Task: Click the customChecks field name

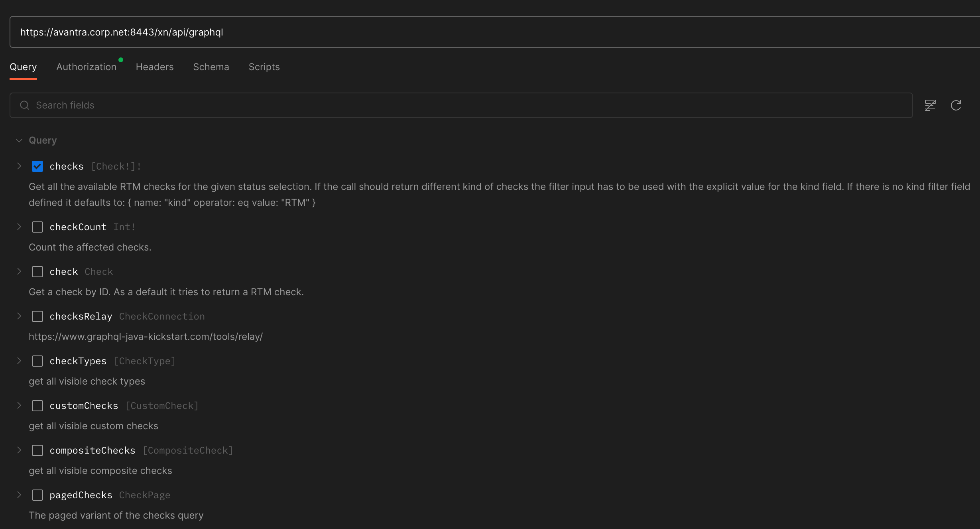Action: point(84,406)
